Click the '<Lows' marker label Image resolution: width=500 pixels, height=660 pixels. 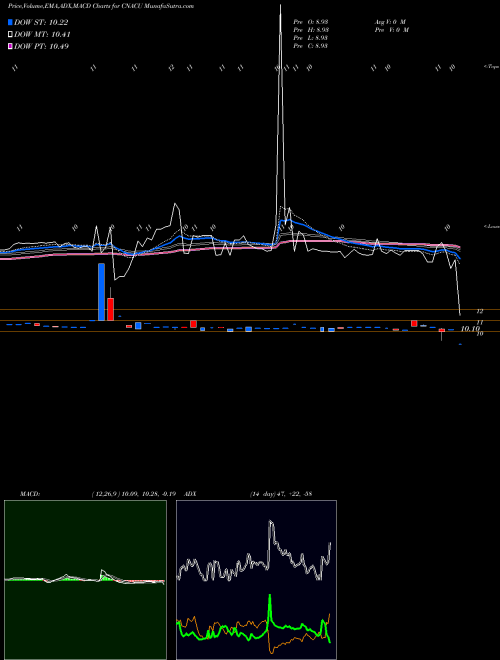tap(491, 226)
